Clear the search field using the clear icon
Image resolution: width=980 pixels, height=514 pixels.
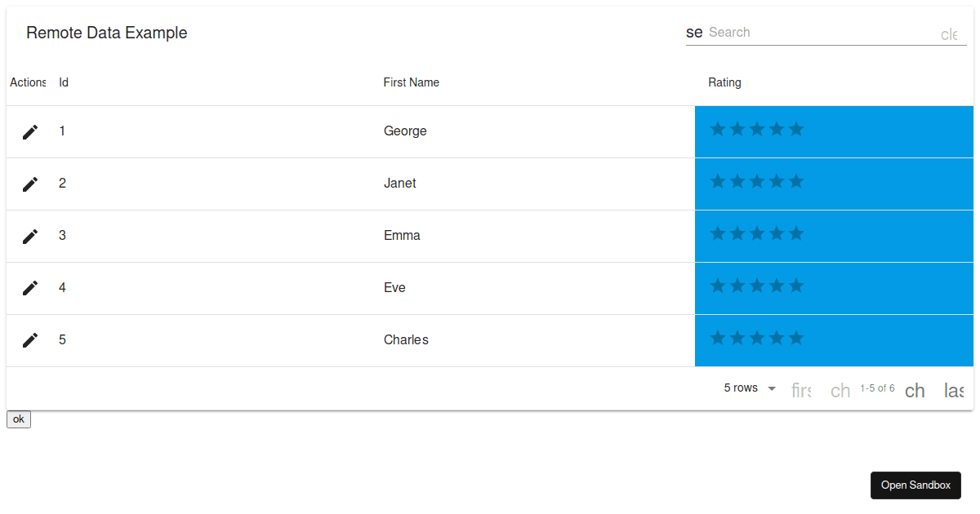[949, 34]
